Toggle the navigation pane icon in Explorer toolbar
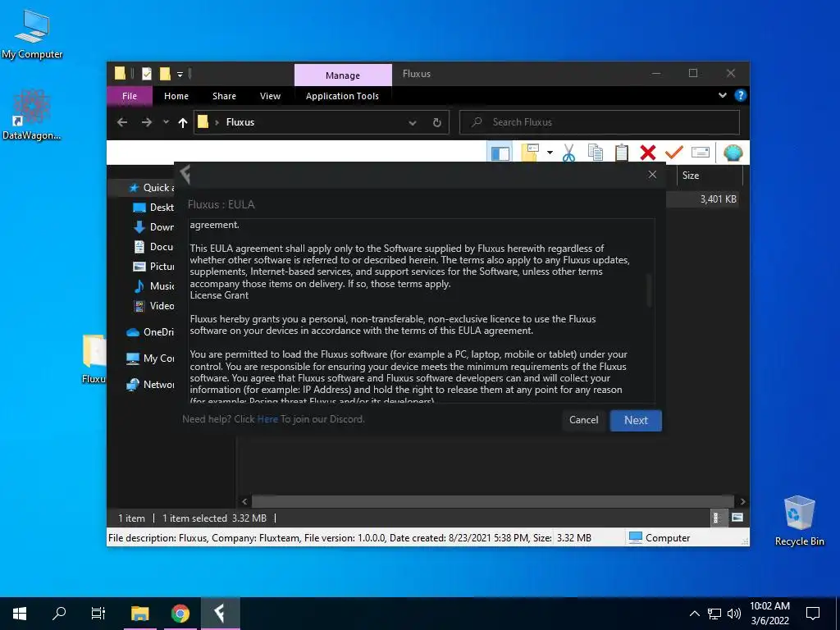Viewport: 840px width, 630px height. [500, 153]
